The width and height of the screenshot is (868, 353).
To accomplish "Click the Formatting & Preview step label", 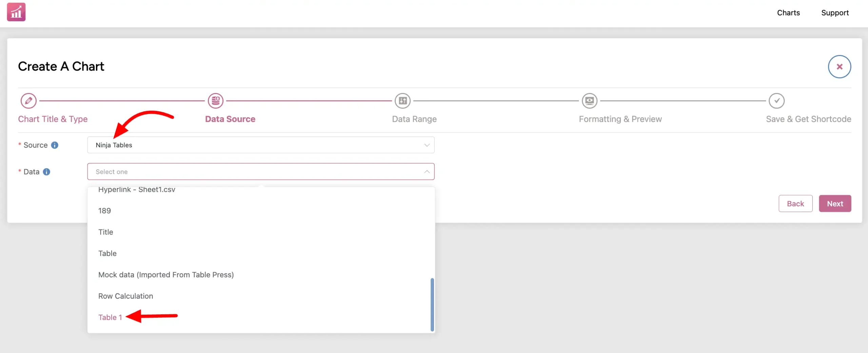I will point(620,119).
